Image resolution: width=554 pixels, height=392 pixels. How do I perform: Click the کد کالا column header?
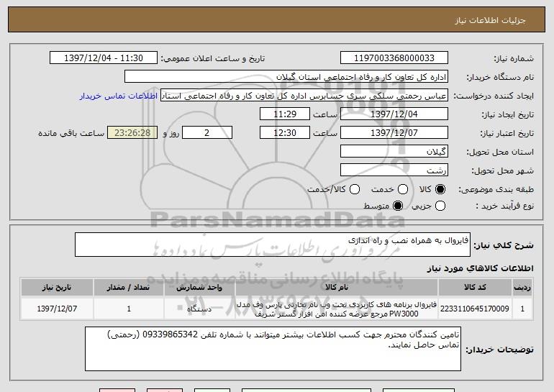475,288
